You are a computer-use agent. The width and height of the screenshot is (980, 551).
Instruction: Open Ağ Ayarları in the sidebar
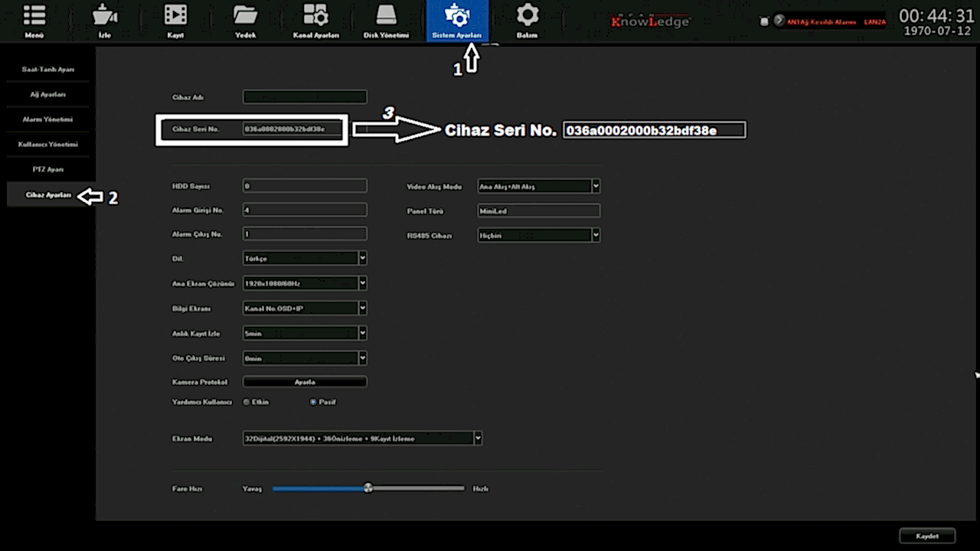[47, 94]
